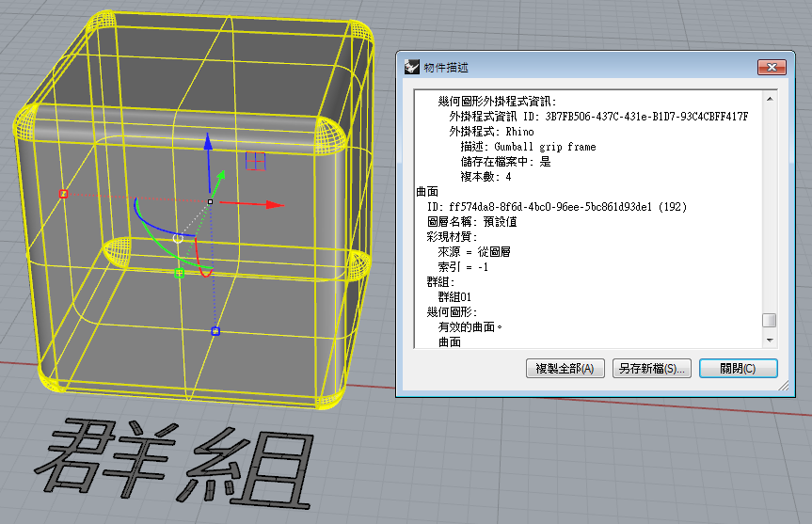Click the text 索引 = -1

[462, 266]
